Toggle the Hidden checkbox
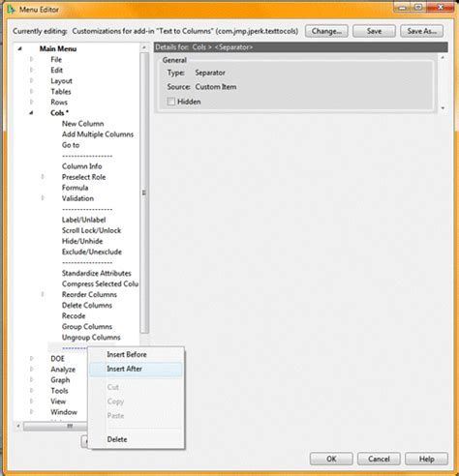This screenshot has height=476, width=459. [x=171, y=102]
